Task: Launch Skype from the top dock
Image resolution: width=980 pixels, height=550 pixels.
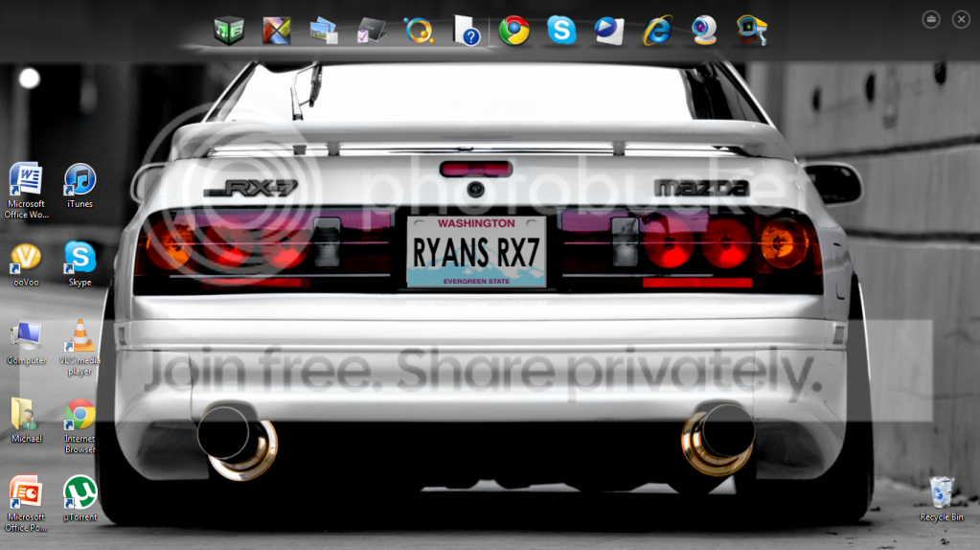Action: point(561,30)
